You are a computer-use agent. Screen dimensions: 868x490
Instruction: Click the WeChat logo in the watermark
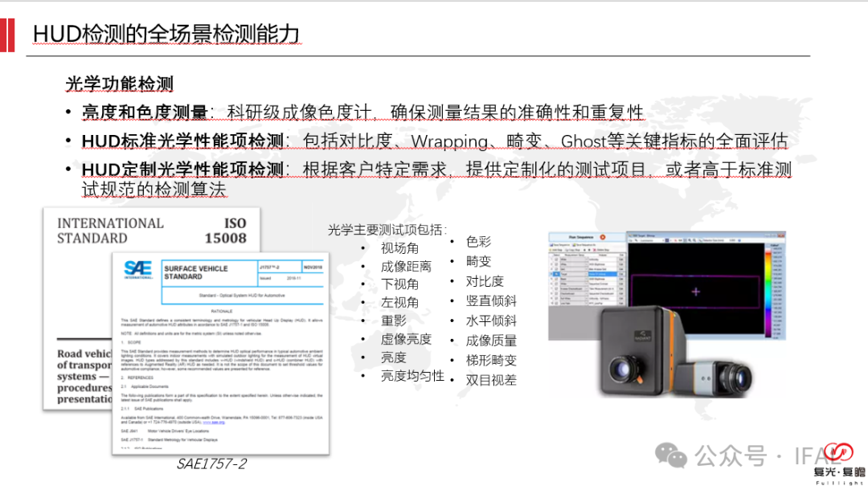671,455
